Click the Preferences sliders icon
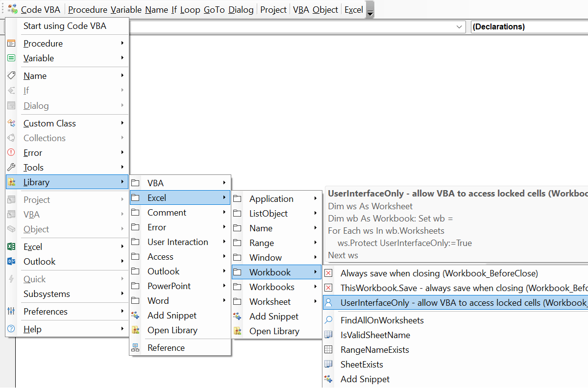Screen dimensions: 588x392 click(11, 312)
